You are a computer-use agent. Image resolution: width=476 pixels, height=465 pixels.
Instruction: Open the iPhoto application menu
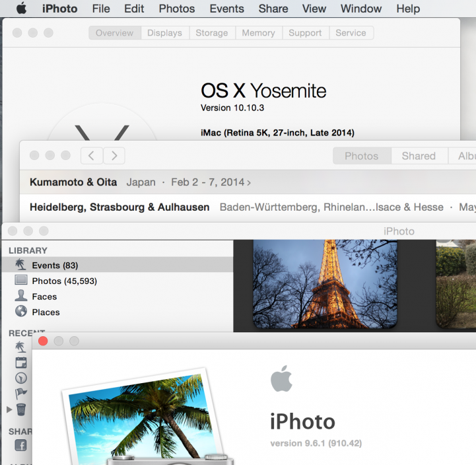pyautogui.click(x=59, y=9)
